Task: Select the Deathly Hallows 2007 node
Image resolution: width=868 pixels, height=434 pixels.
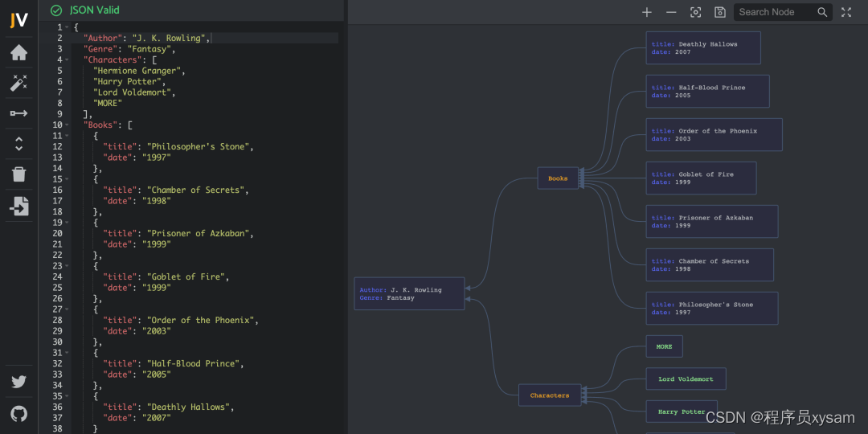Action: click(703, 48)
